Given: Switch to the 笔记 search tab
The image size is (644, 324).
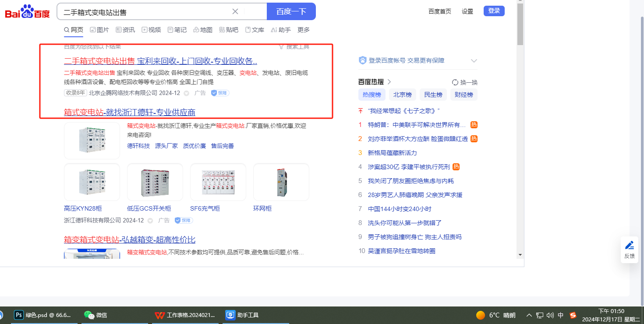Looking at the screenshot, I should [x=177, y=30].
